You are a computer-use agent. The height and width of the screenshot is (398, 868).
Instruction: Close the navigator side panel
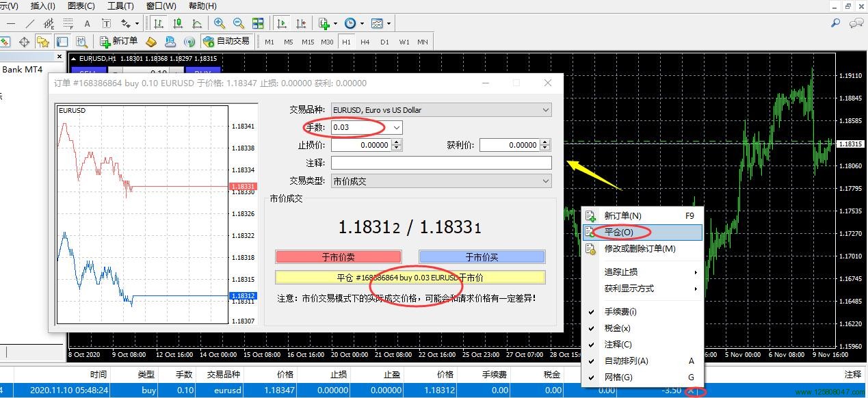(60, 57)
